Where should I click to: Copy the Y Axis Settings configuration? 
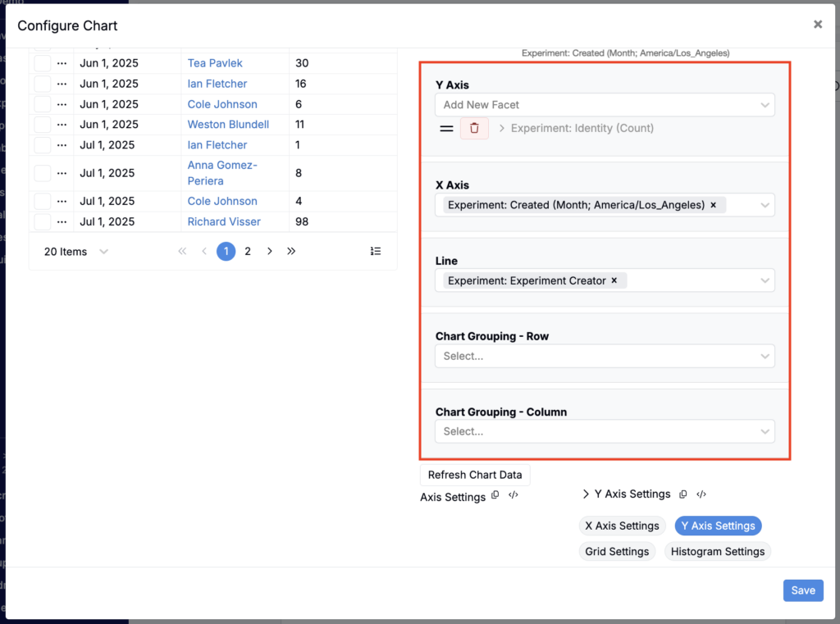point(683,494)
